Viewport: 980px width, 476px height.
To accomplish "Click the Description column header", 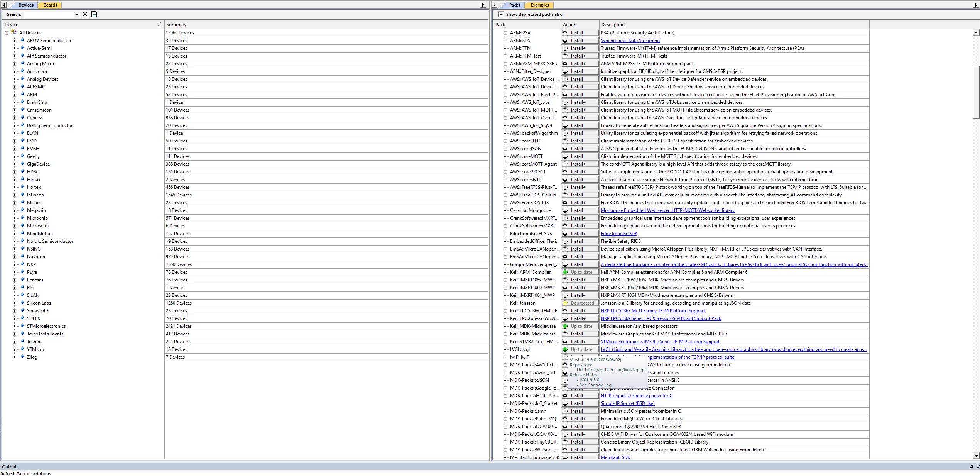I will click(734, 25).
